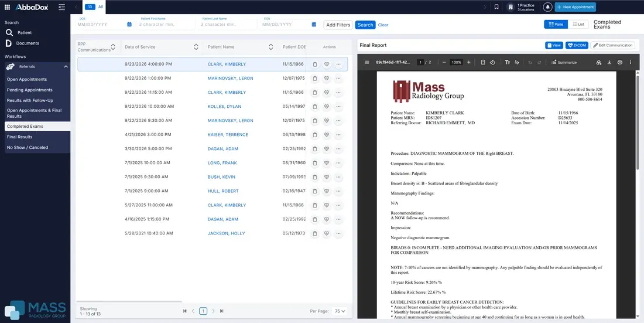Select the All tab with 13 count
Viewport: 644px width, 323px height.
pyautogui.click(x=94, y=7)
